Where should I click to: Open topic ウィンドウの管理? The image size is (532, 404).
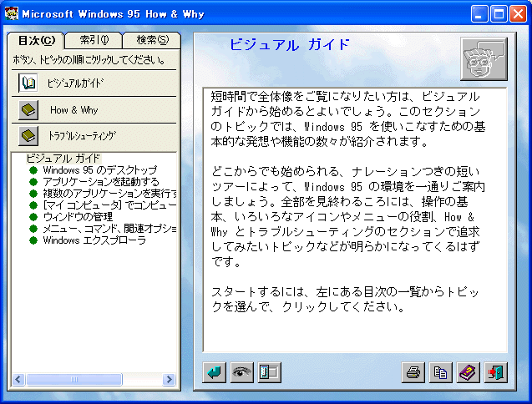click(78, 217)
